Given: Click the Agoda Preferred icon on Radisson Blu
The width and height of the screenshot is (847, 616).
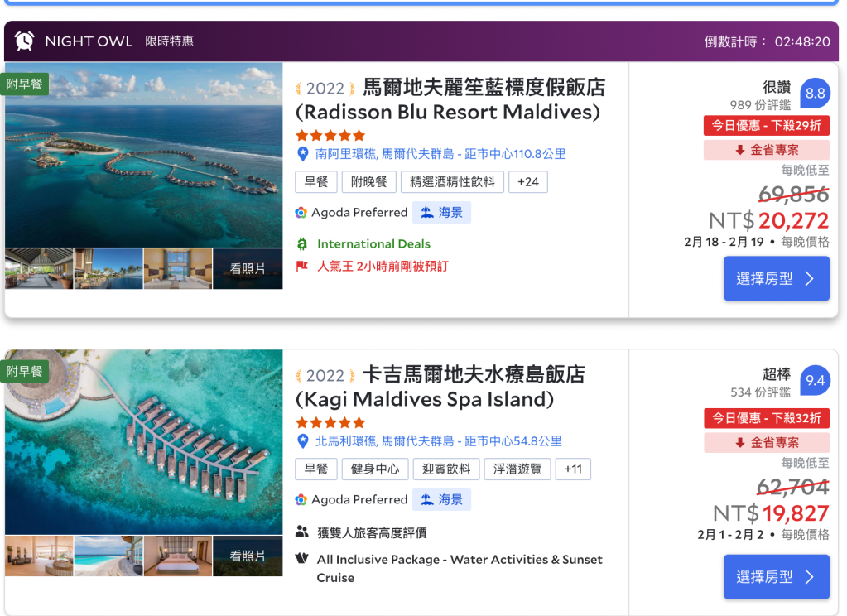Looking at the screenshot, I should pos(301,213).
